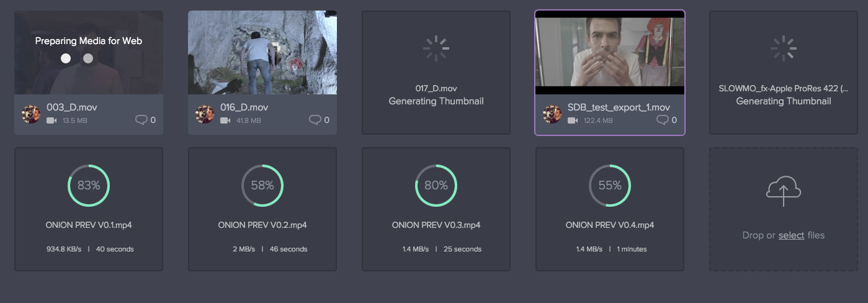Click the 1 minutes remaining text
This screenshot has width=868, height=303.
click(x=632, y=249)
